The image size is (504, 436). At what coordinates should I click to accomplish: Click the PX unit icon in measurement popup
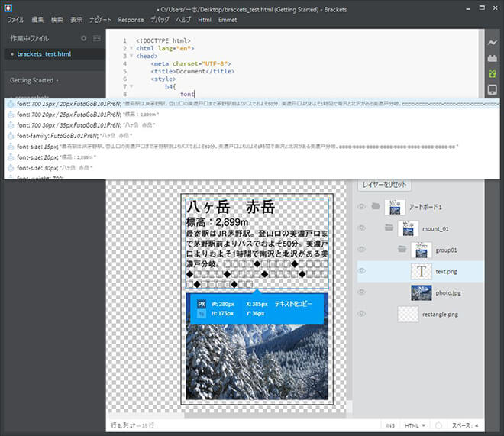coord(202,304)
